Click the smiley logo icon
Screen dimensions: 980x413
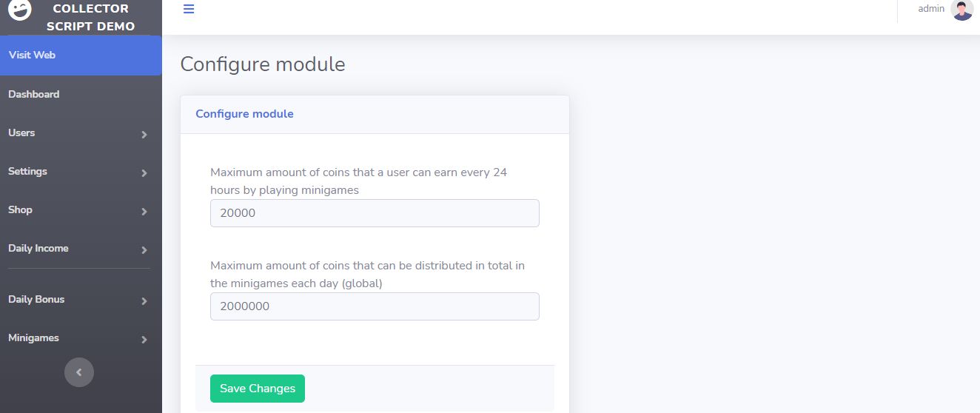[20, 10]
